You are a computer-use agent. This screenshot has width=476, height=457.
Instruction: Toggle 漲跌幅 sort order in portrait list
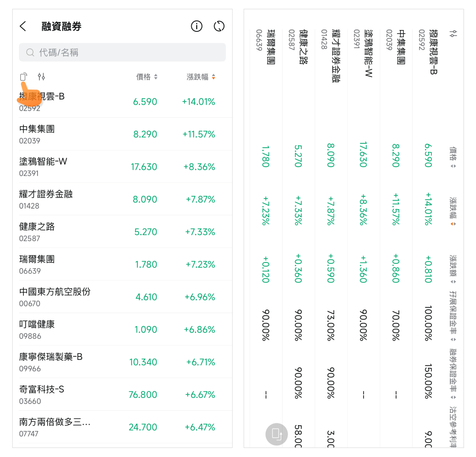[x=201, y=77]
